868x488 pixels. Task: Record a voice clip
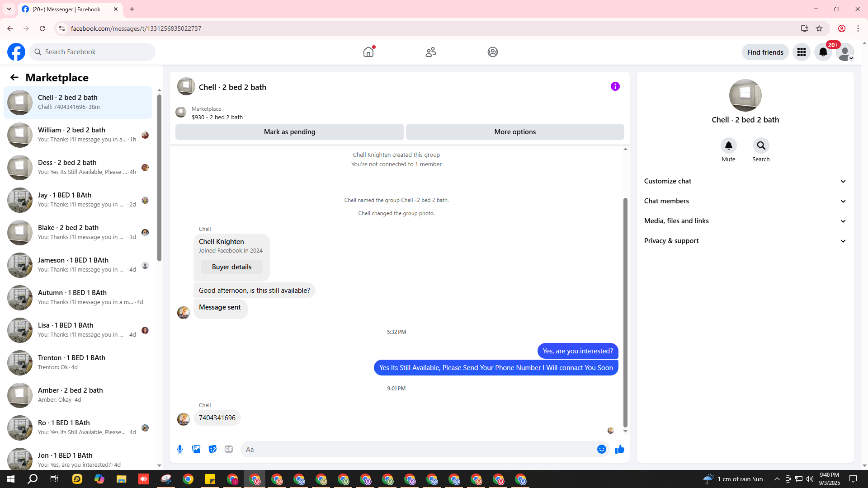click(180, 449)
